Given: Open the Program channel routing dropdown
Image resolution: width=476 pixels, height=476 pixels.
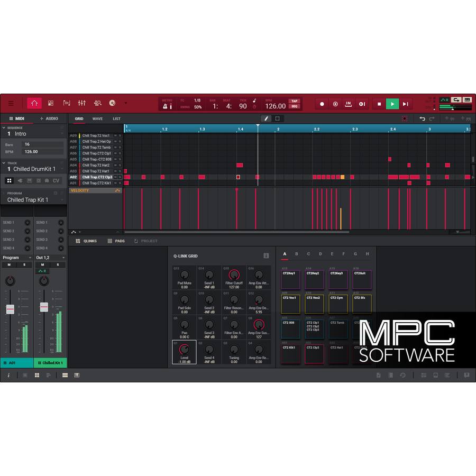Looking at the screenshot, I should pos(30,258).
